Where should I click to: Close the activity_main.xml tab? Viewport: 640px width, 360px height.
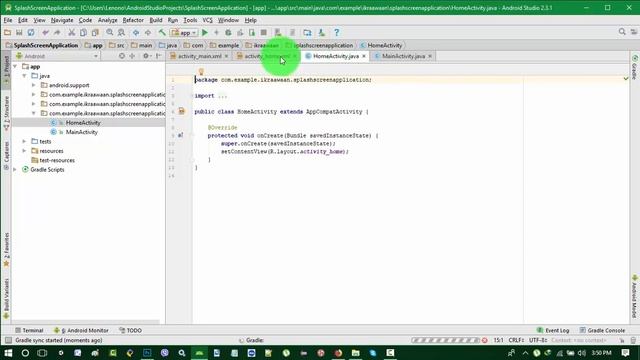point(226,56)
